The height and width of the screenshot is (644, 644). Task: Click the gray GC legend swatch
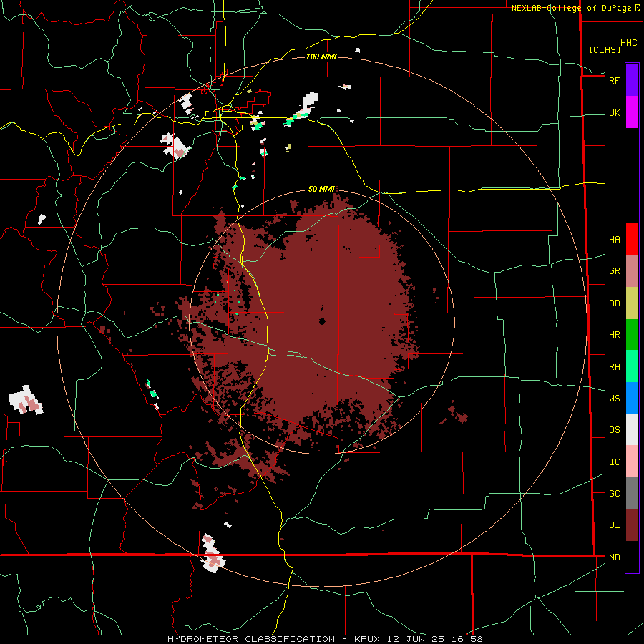point(632,493)
